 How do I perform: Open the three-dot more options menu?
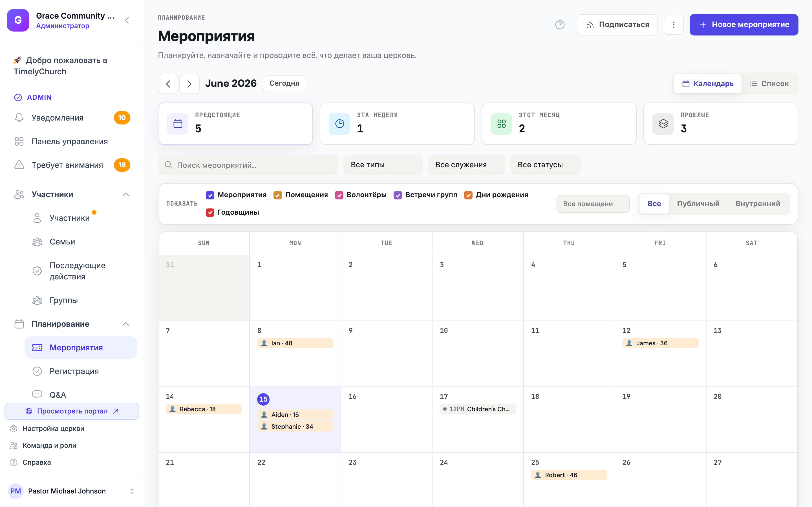673,25
